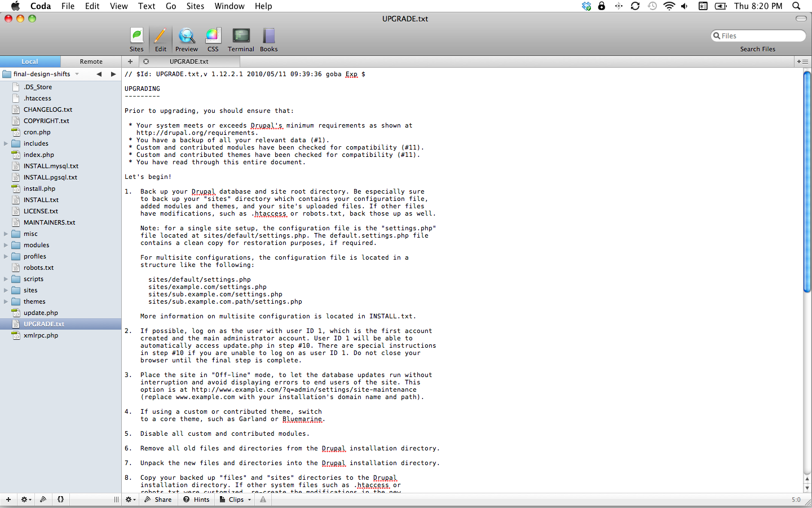This screenshot has width=812, height=508.
Task: Open the Coda application menu
Action: (x=41, y=6)
